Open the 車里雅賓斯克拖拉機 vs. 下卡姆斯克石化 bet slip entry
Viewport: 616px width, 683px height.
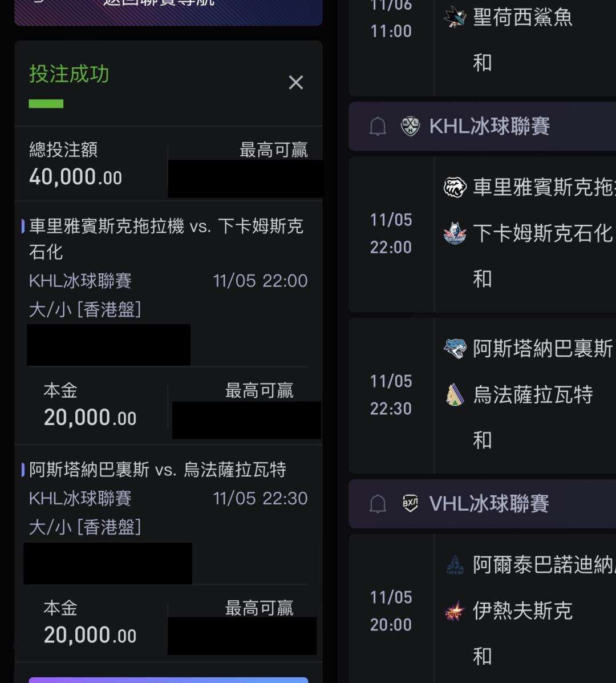coord(166,239)
